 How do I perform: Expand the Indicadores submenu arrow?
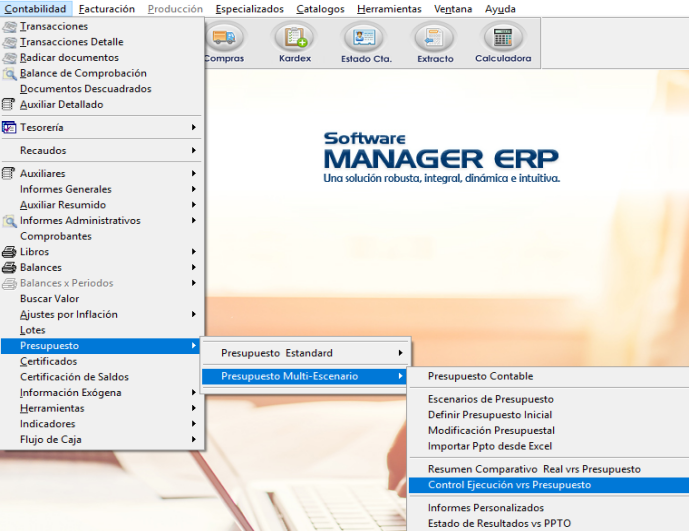(194, 424)
